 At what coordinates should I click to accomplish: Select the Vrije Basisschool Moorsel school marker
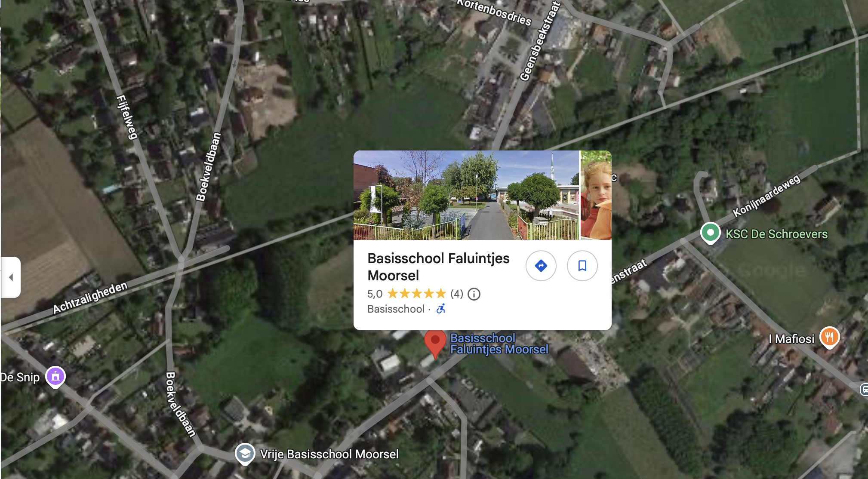245,454
